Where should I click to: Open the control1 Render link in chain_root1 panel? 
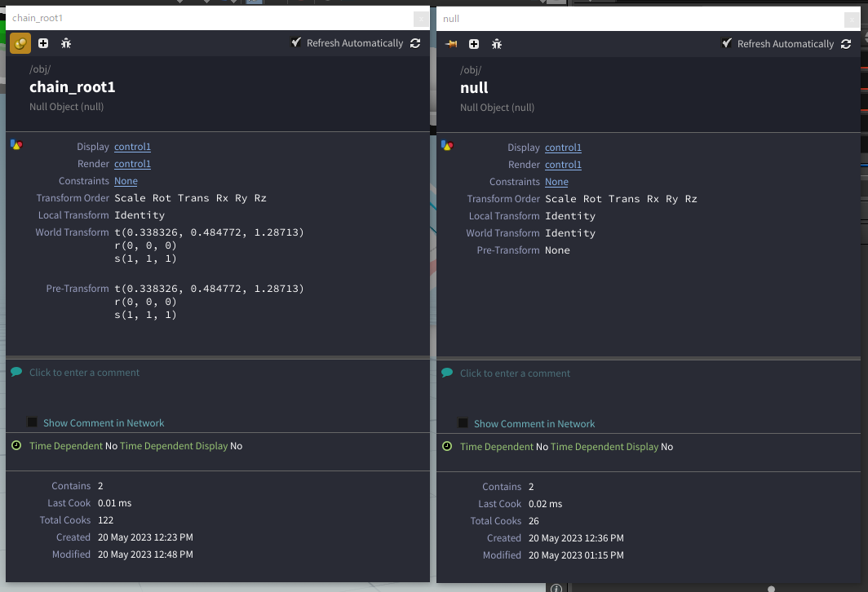coord(132,163)
